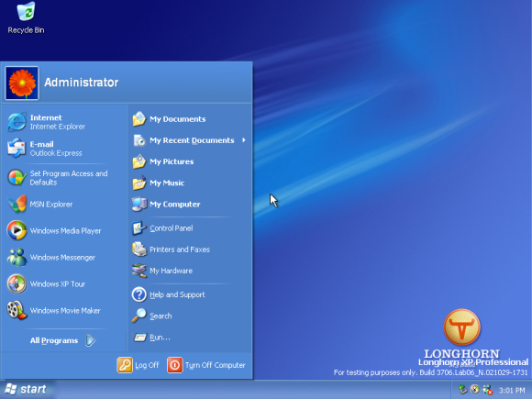Viewport: 532px width, 399px height.
Task: Expand All Programs arrow
Action: 90,340
